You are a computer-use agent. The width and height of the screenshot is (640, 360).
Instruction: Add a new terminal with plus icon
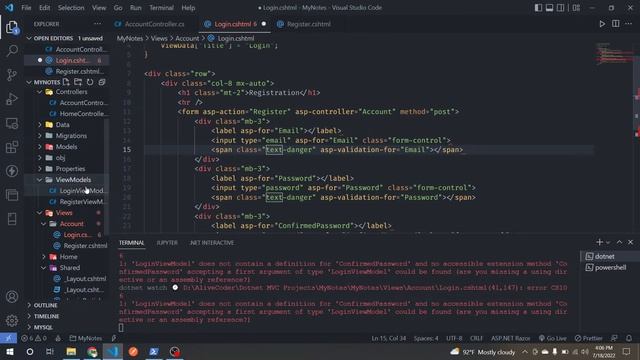click(599, 242)
